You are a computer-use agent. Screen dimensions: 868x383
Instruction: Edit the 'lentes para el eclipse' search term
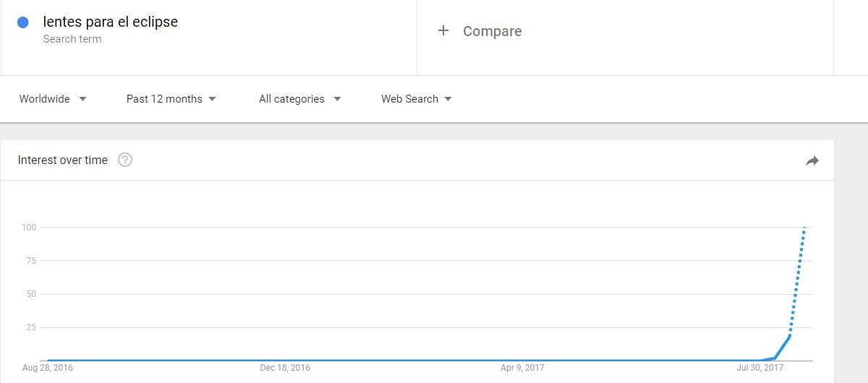click(110, 22)
